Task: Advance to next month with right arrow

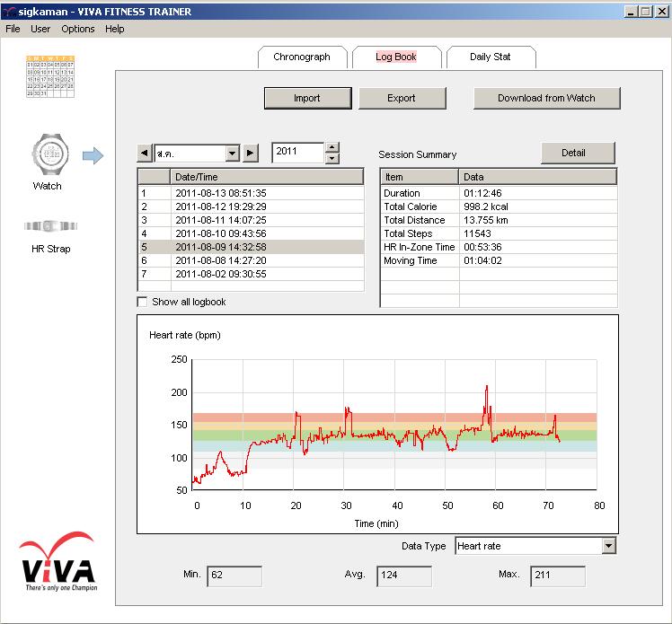Action: pos(251,153)
